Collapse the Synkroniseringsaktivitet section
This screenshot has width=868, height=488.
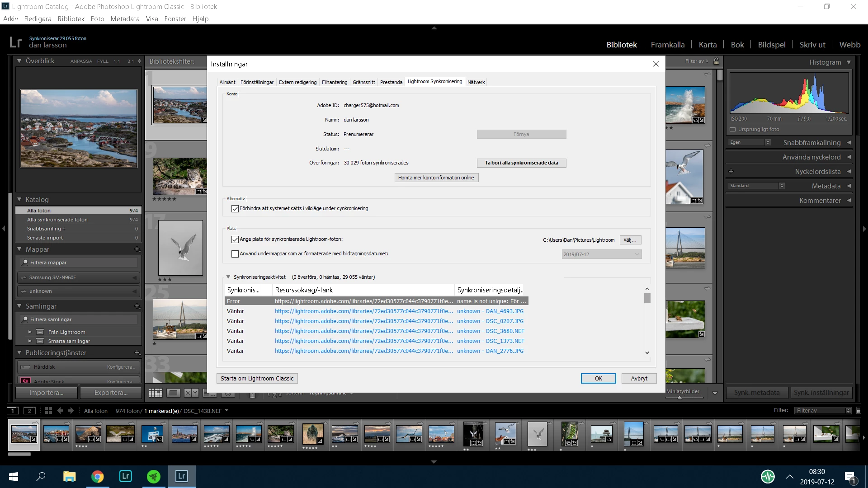[228, 277]
